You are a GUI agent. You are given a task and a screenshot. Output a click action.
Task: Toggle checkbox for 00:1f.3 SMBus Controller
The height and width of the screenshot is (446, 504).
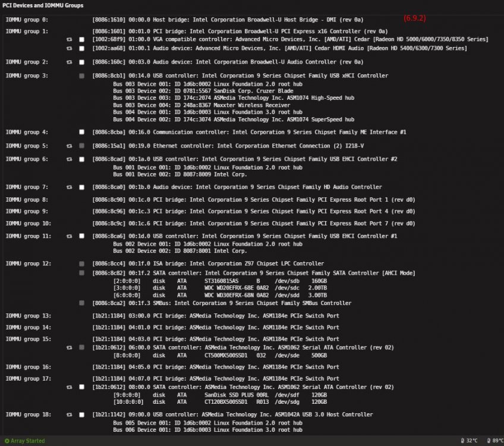tap(81, 303)
